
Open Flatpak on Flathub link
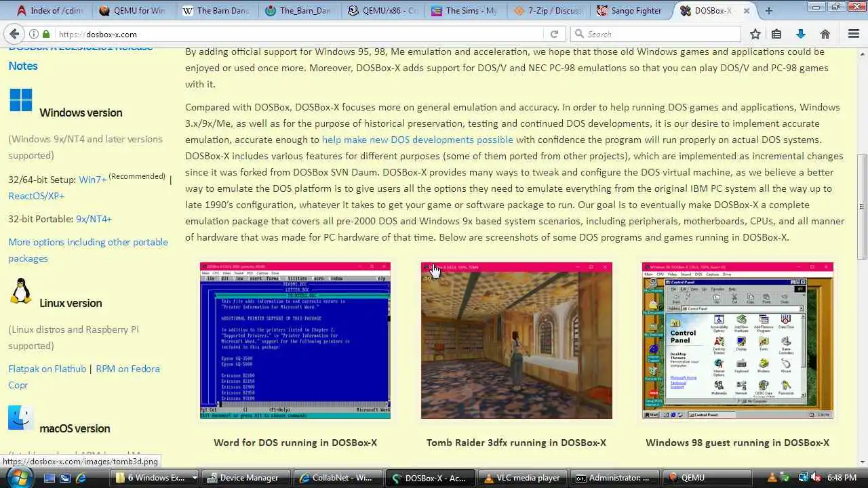pyautogui.click(x=47, y=369)
